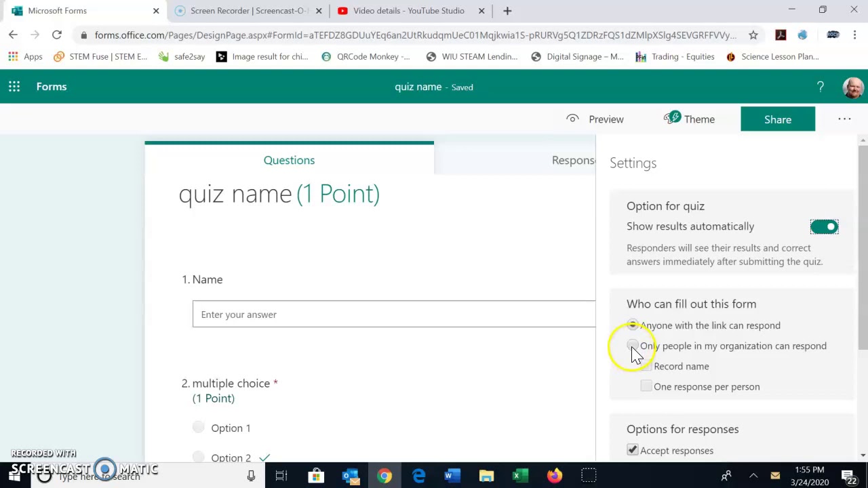
Task: Switch to the Questions tab
Action: pyautogui.click(x=289, y=160)
